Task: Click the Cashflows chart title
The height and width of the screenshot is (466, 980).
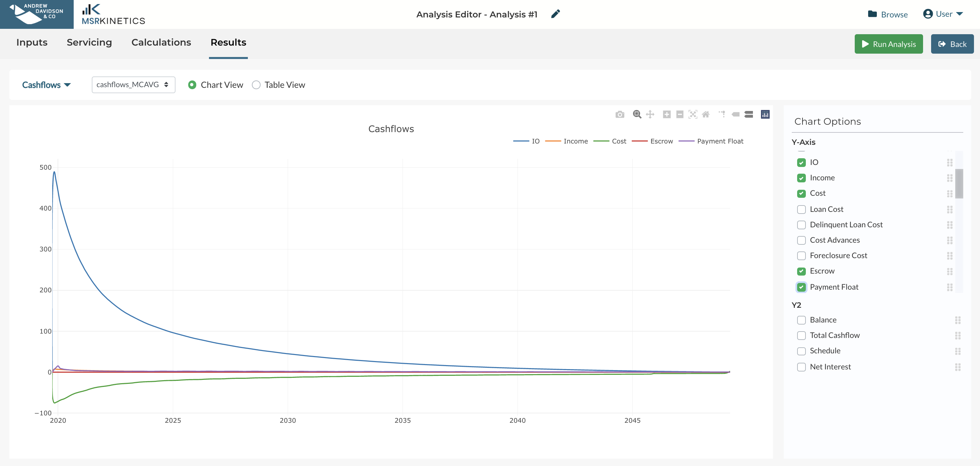Action: [x=391, y=129]
